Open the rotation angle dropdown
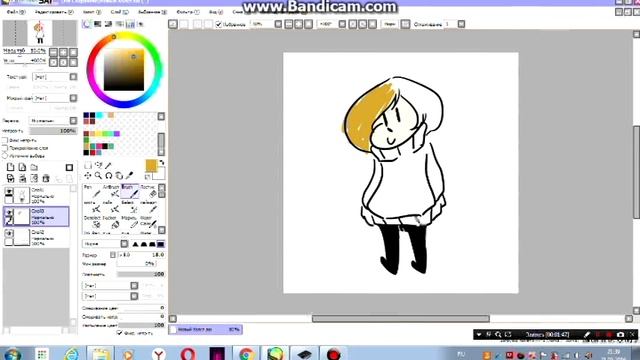 coord(342,24)
